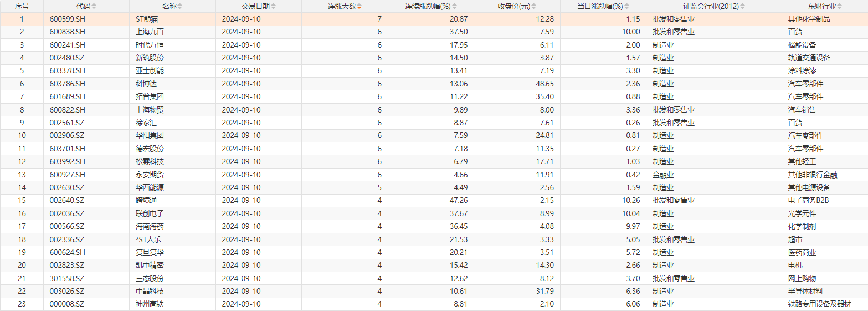
Task: Select the 拓普集团 stock link
Action: [150, 96]
